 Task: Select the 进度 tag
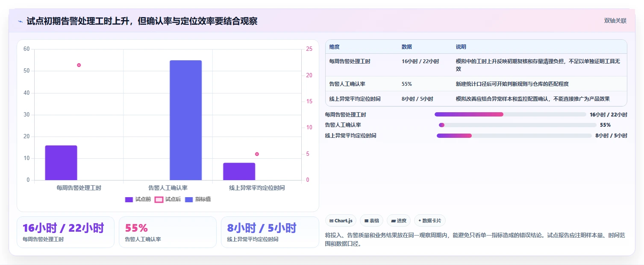tap(398, 221)
